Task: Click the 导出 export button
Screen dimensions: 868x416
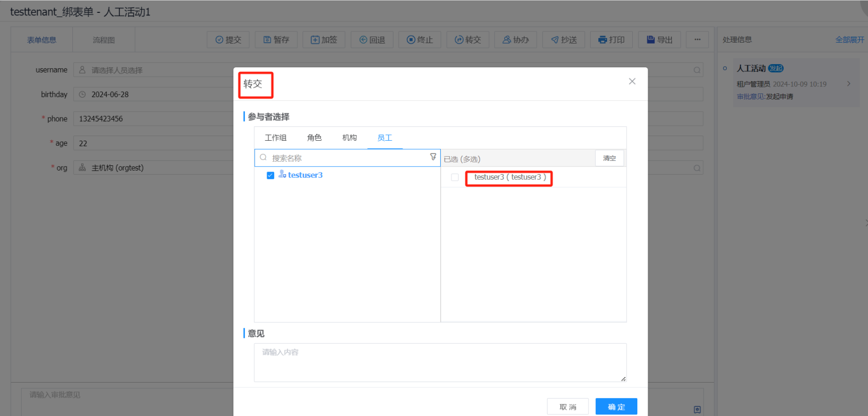Action: (x=659, y=40)
